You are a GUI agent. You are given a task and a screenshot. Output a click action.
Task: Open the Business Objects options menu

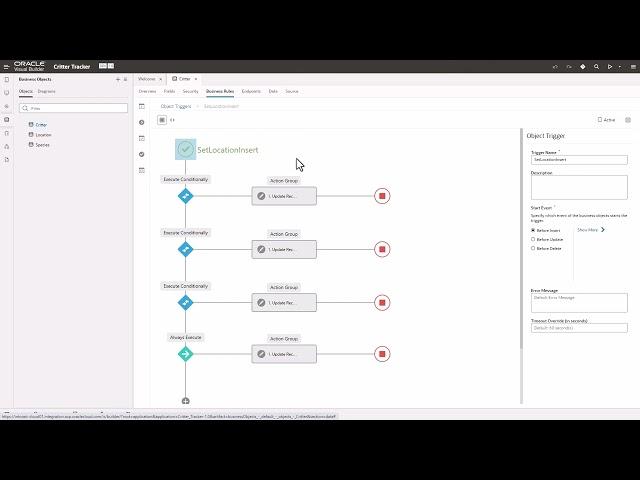125,79
